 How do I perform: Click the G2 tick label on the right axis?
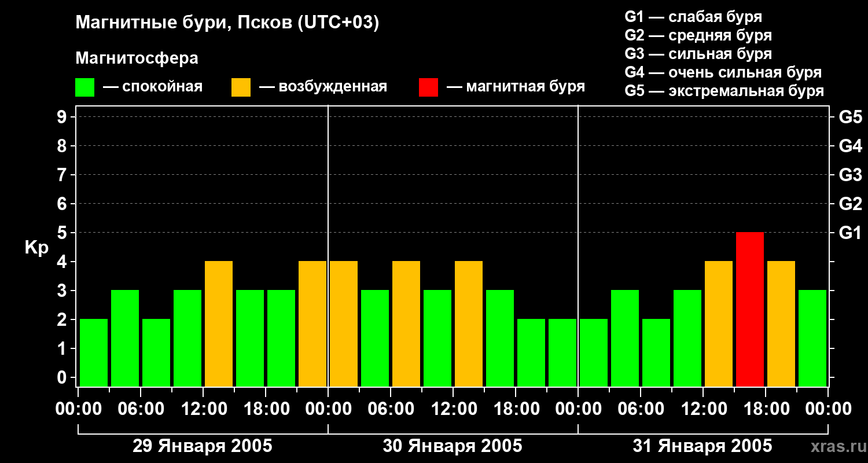850,204
